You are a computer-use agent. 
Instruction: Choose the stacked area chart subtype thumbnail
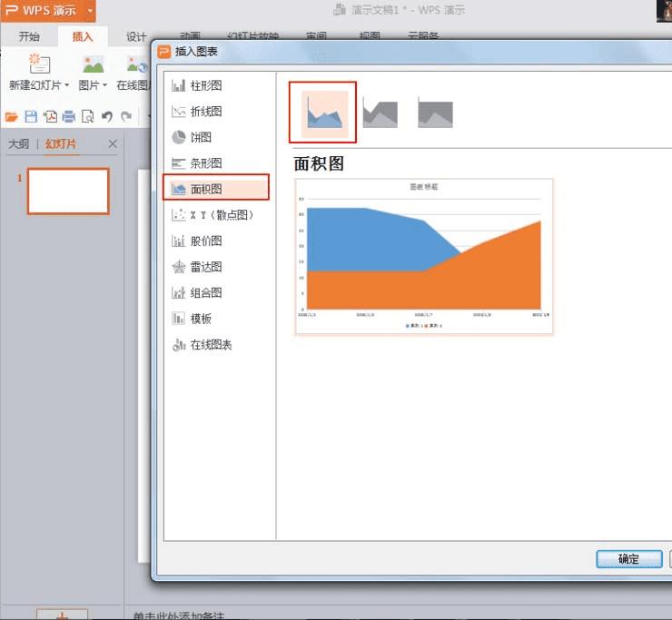[x=380, y=113]
